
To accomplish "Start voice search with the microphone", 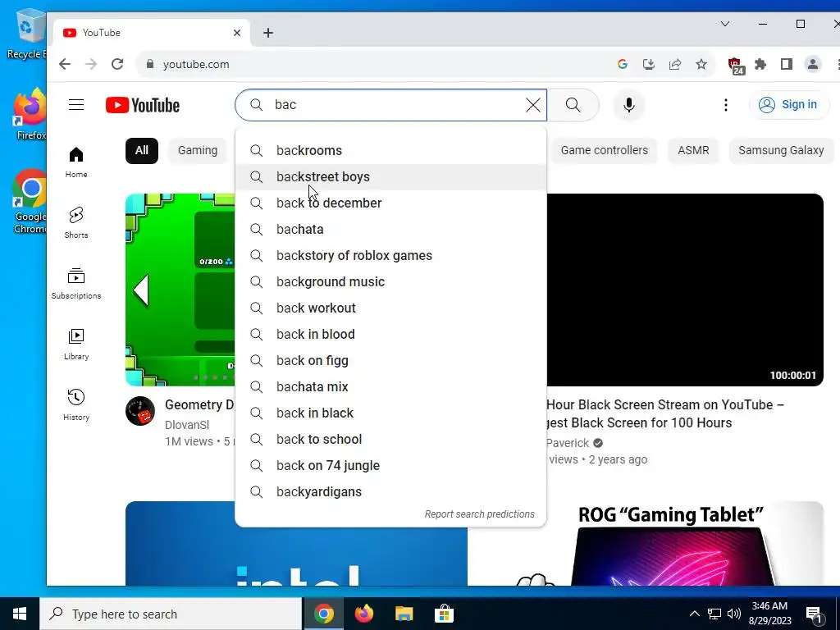I will coord(629,105).
